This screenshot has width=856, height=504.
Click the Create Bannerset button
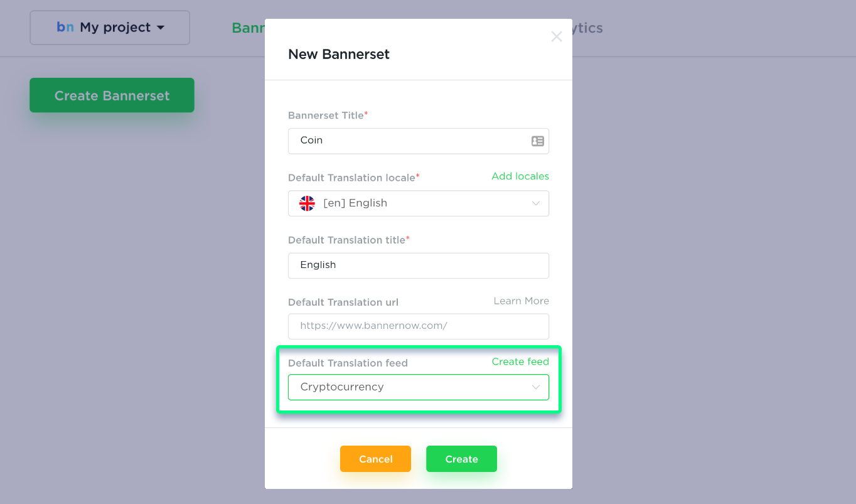tap(112, 95)
